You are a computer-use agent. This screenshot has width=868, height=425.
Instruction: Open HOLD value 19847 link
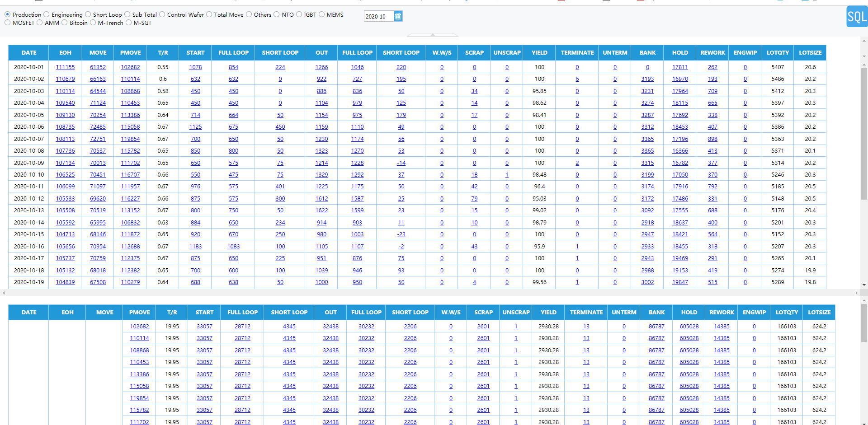680,282
